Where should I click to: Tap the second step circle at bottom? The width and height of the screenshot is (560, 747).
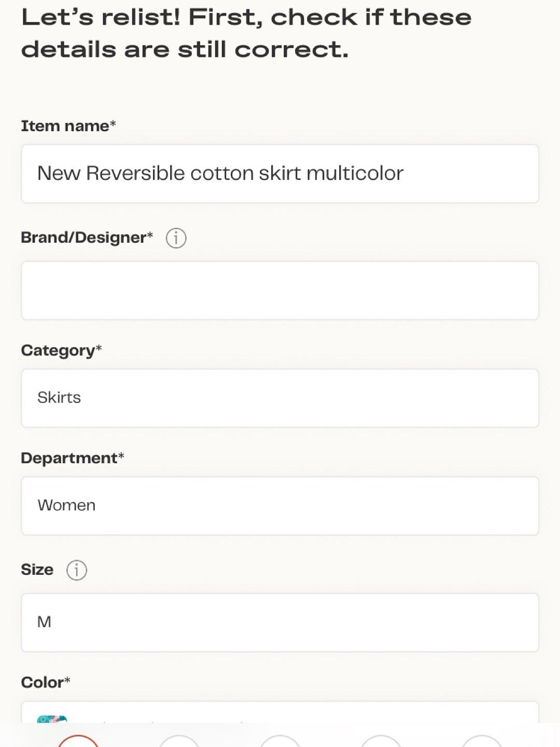(x=179, y=741)
